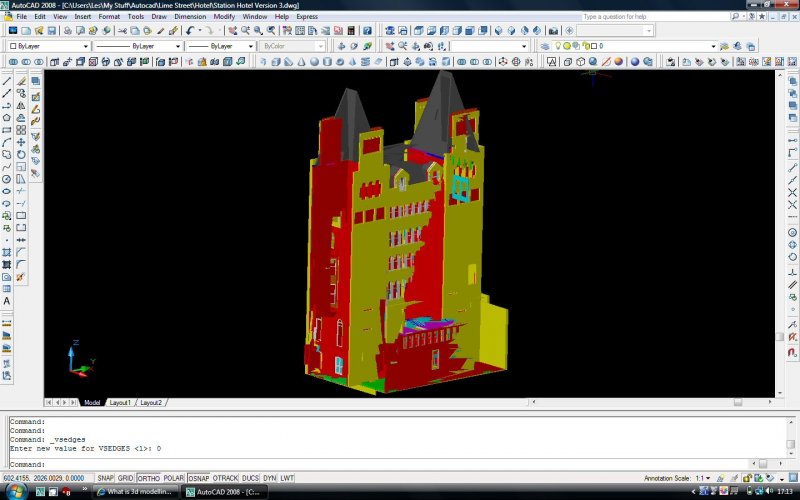
Task: Select the Line draw tool
Action: pos(7,81)
